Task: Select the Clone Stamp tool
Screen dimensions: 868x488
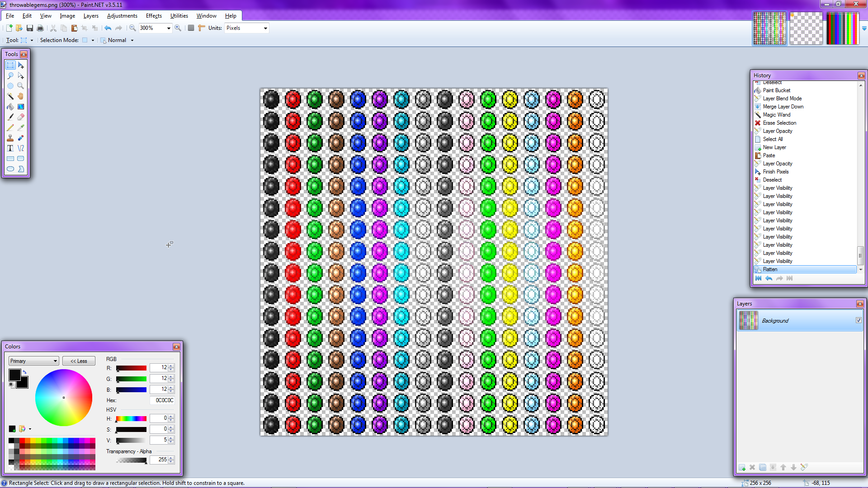Action: click(x=10, y=138)
